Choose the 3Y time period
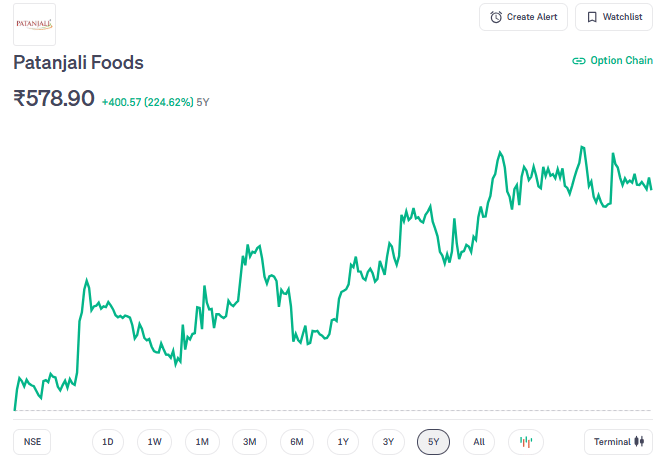Screen dimensions: 672x466 point(389,442)
